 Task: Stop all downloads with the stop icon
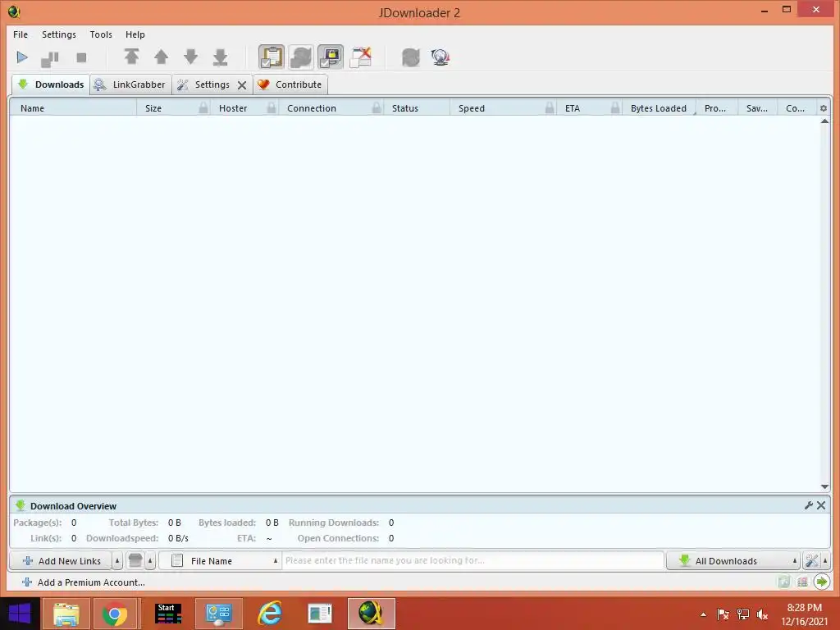pyautogui.click(x=81, y=57)
